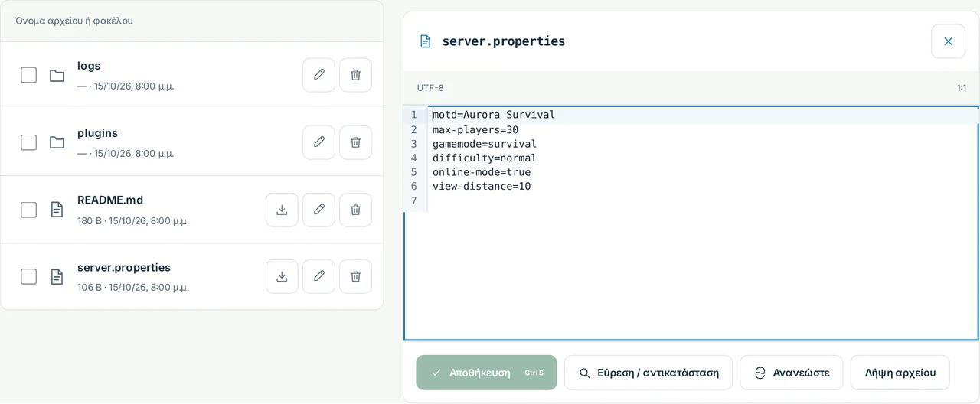This screenshot has height=404, width=980.
Task: Place cursor on line view-distance=10
Action: point(482,186)
